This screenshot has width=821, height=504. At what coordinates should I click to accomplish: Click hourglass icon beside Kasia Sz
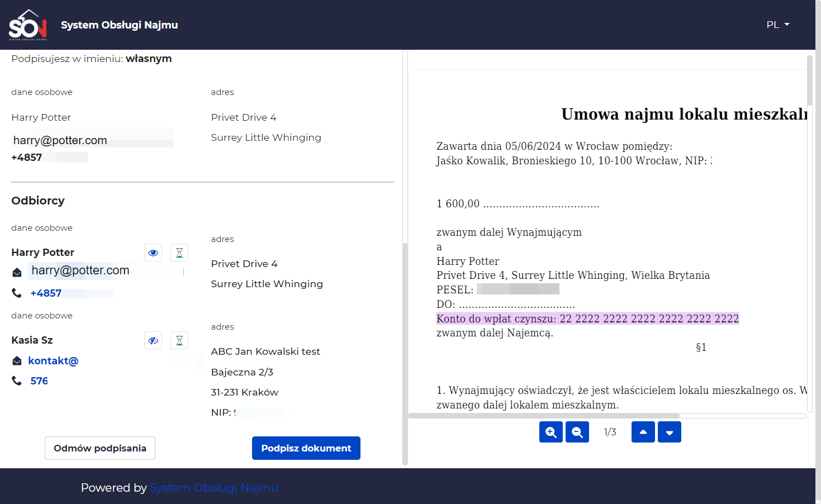pyautogui.click(x=179, y=340)
